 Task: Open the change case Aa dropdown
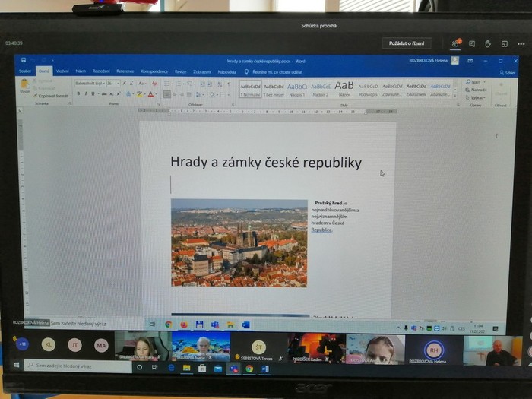(142, 84)
